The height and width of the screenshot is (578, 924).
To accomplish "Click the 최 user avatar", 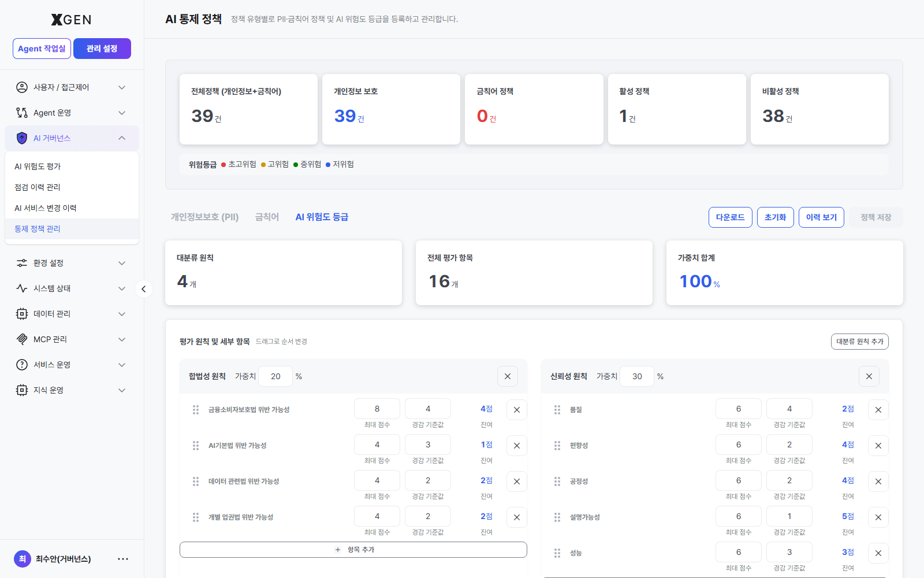I will coord(23,559).
